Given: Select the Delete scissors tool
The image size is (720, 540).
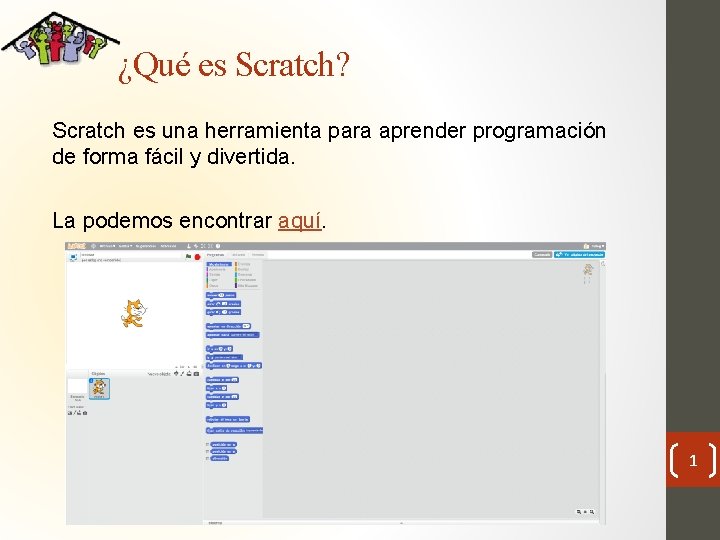Looking at the screenshot, I should [196, 246].
